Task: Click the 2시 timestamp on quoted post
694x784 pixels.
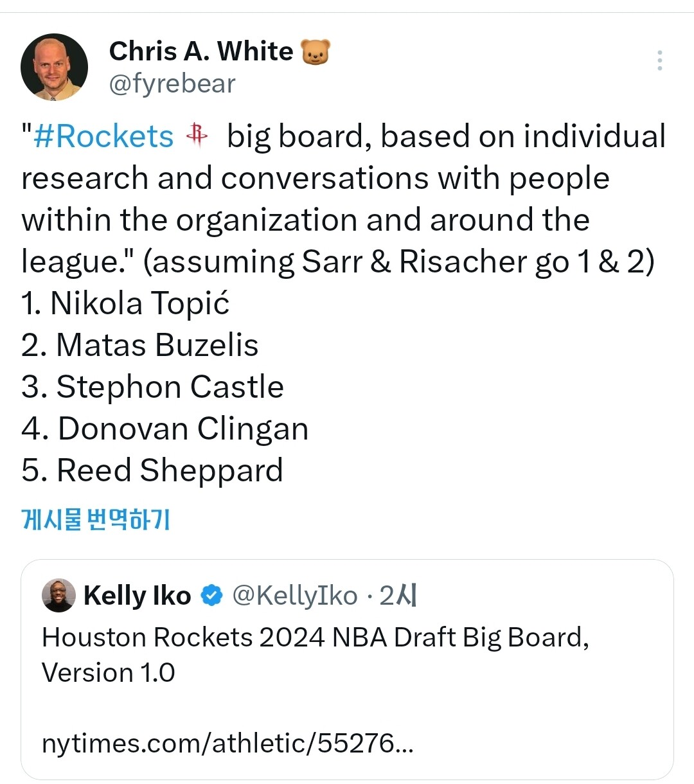Action: click(x=398, y=596)
